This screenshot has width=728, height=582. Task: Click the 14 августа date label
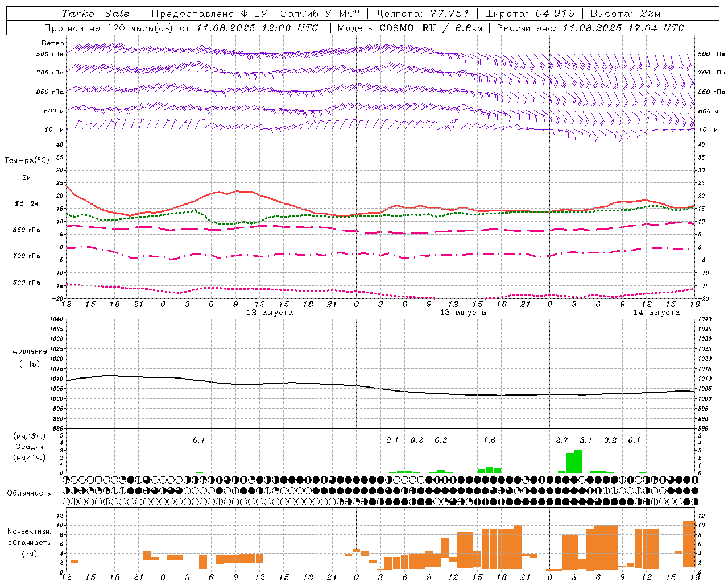tap(656, 313)
